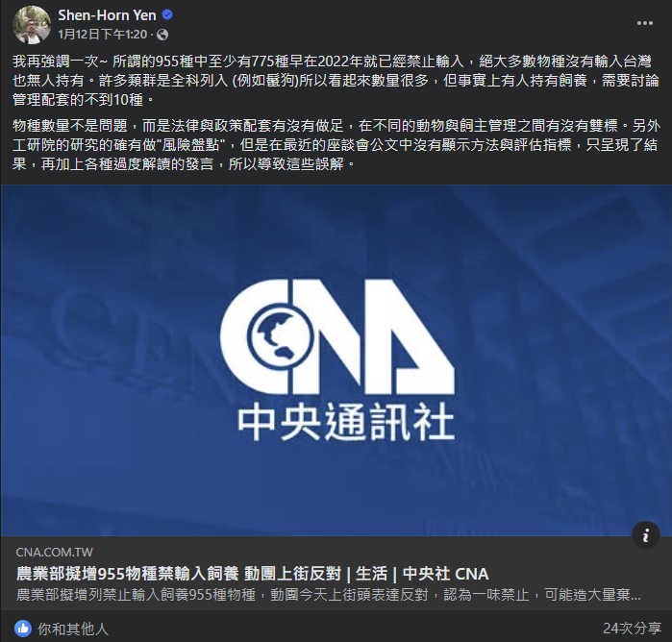Open Shen-Horn Yen's profile name link

pos(107,15)
